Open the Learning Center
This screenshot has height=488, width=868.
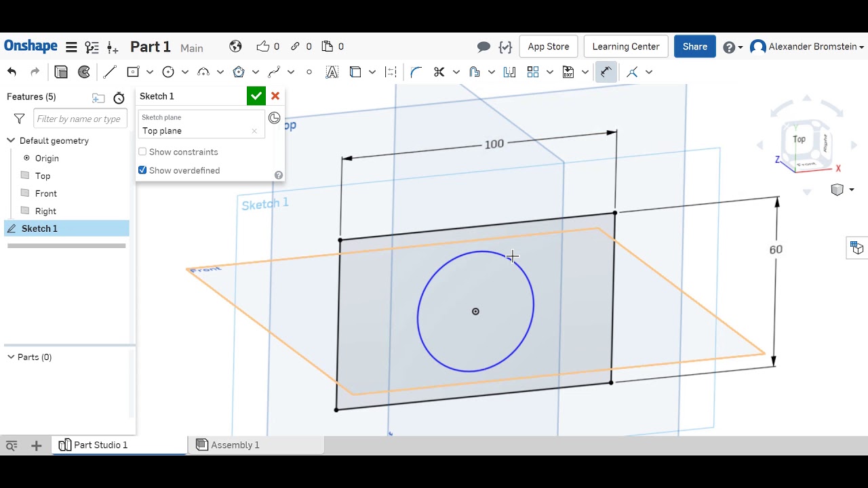626,47
